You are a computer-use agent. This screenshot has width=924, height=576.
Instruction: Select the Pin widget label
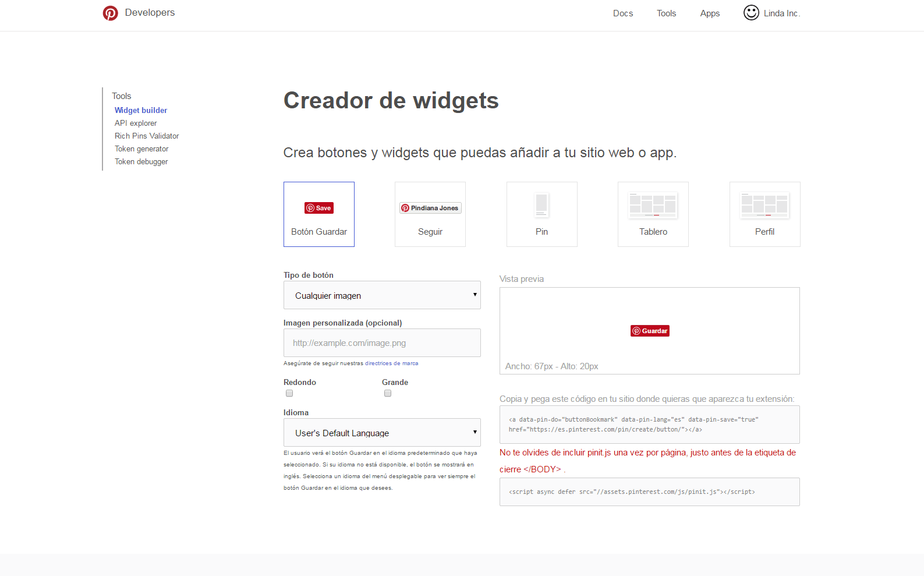coord(541,232)
